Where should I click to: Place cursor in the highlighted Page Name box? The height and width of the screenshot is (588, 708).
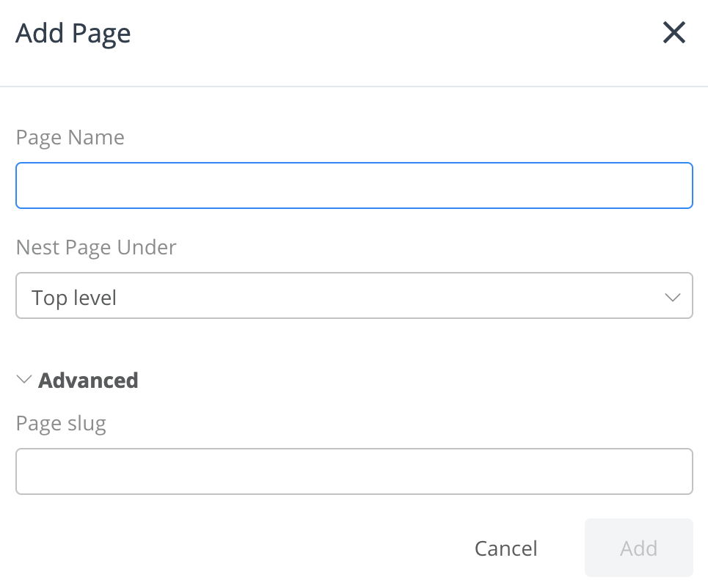tap(354, 185)
